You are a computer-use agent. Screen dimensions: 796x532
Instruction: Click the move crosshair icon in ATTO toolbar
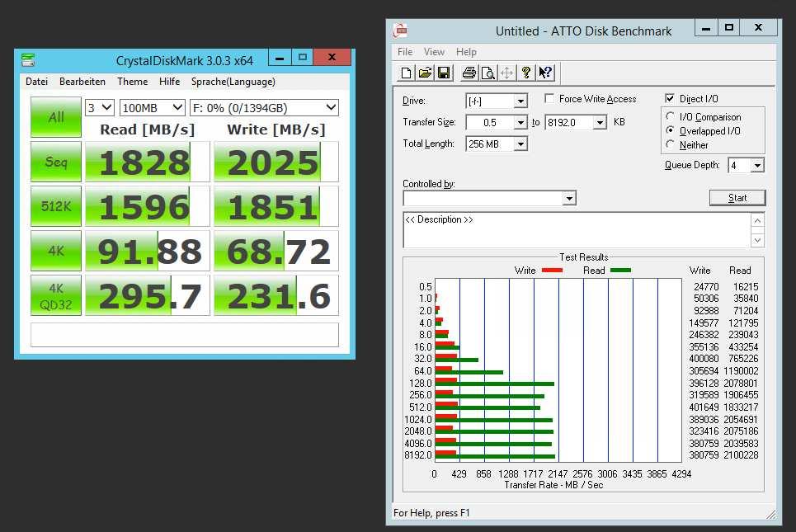[506, 73]
